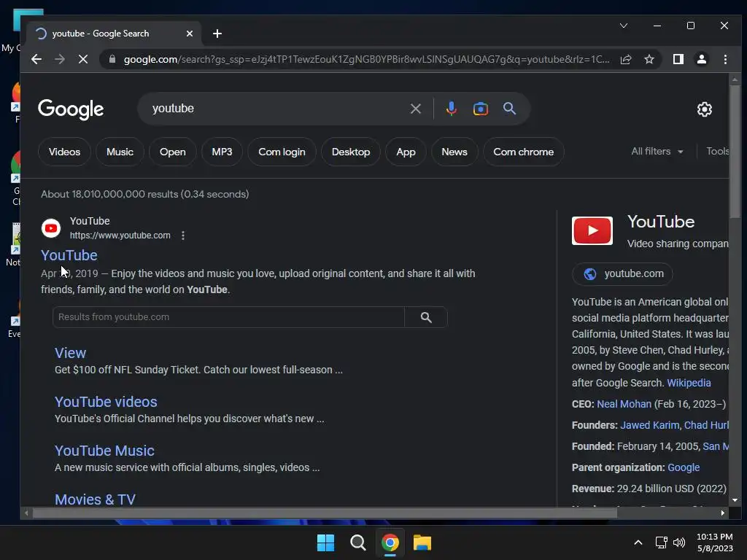Image resolution: width=747 pixels, height=560 pixels.
Task: Open more options for youtube.com result
Action: pyautogui.click(x=183, y=236)
